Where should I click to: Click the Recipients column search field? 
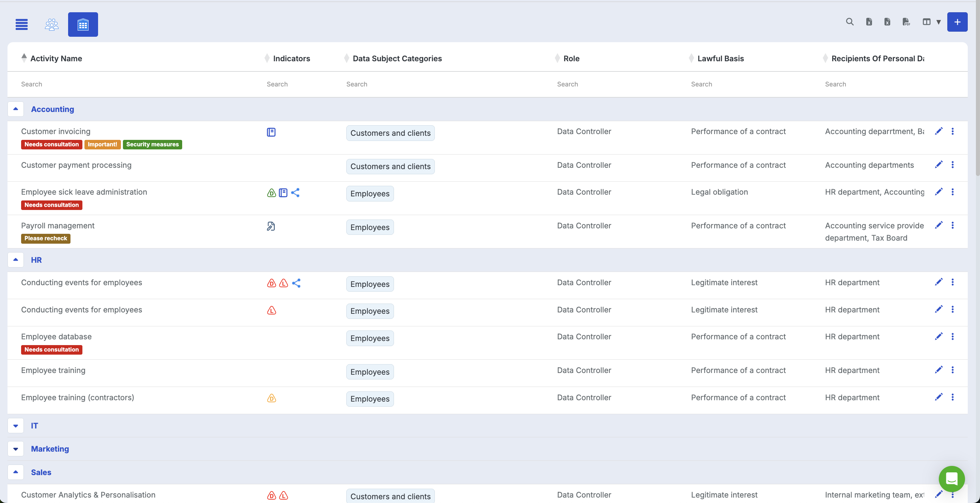pyautogui.click(x=875, y=84)
